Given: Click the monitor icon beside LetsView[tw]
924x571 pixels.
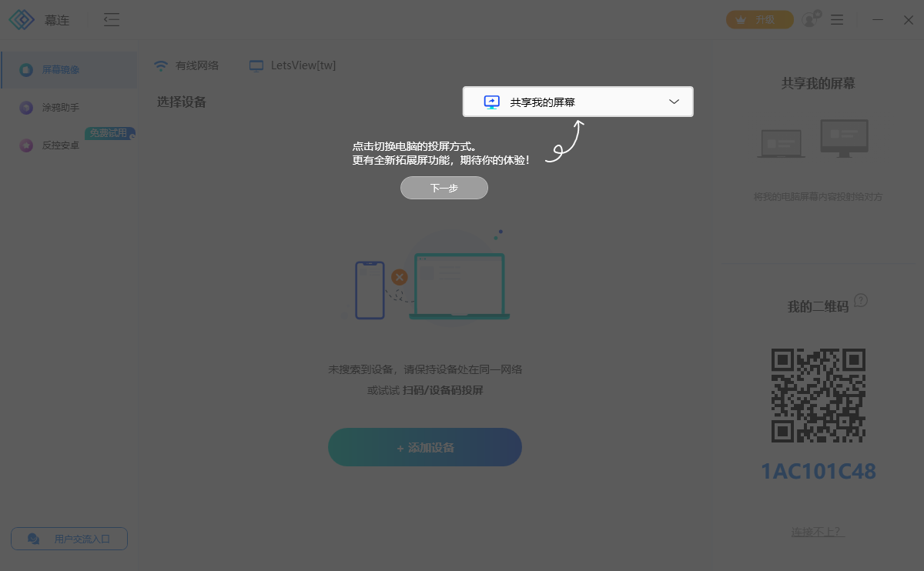Looking at the screenshot, I should (x=256, y=66).
